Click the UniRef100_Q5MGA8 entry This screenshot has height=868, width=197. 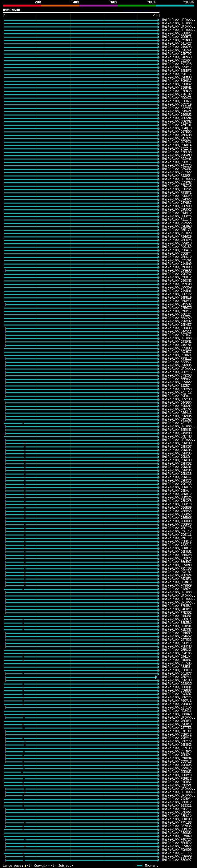(x=176, y=135)
